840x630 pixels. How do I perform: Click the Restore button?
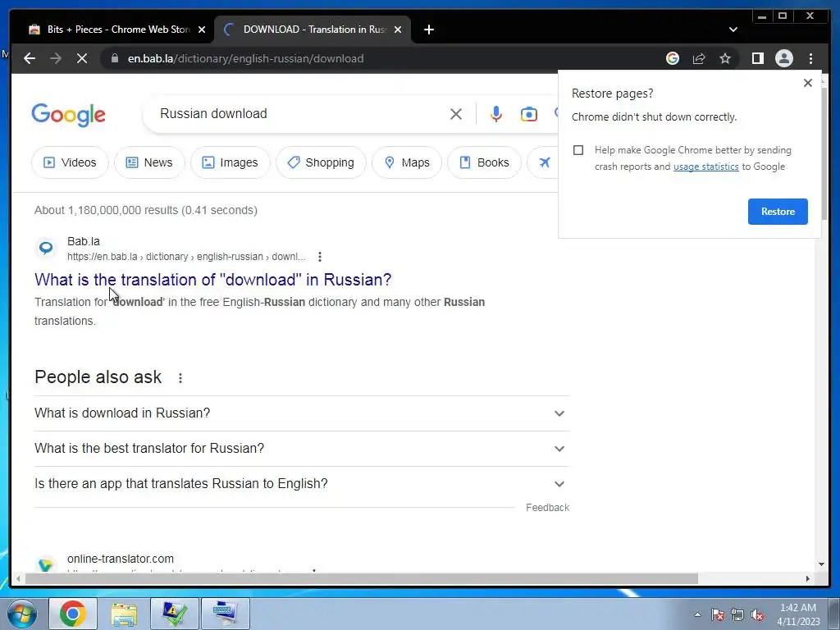(778, 212)
